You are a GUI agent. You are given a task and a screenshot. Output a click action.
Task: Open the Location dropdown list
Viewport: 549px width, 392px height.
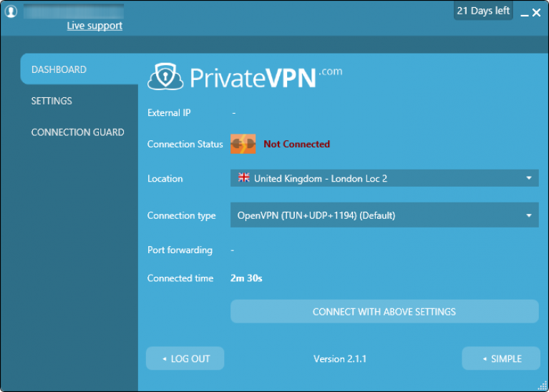tap(384, 178)
